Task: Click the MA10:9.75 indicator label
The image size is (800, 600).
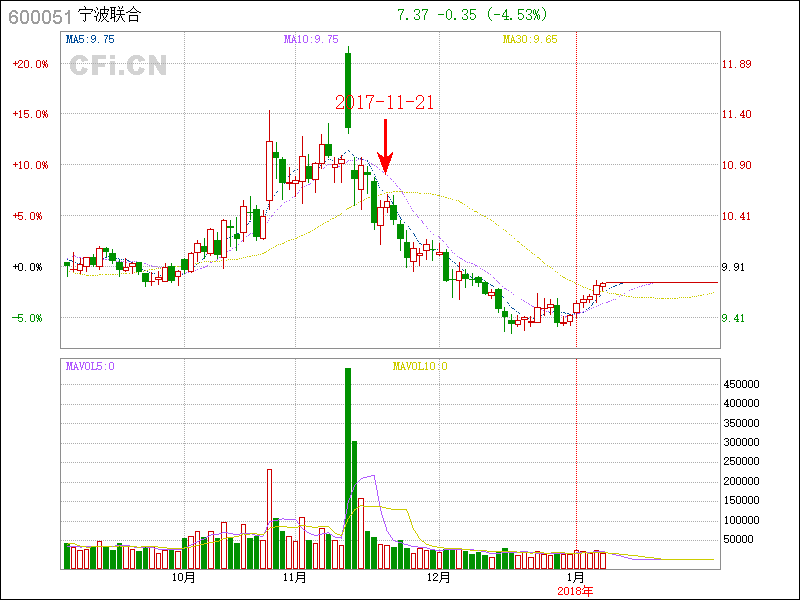Action: click(x=311, y=39)
